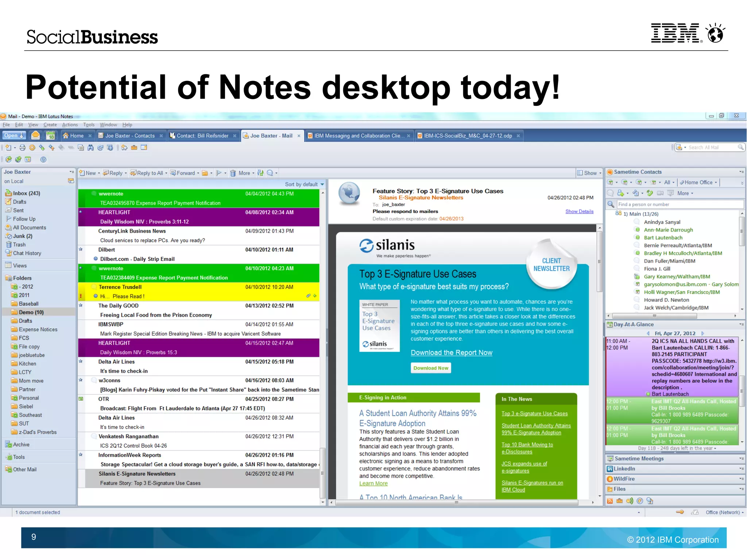Open the More actions dropdown in mail bar

click(x=247, y=173)
